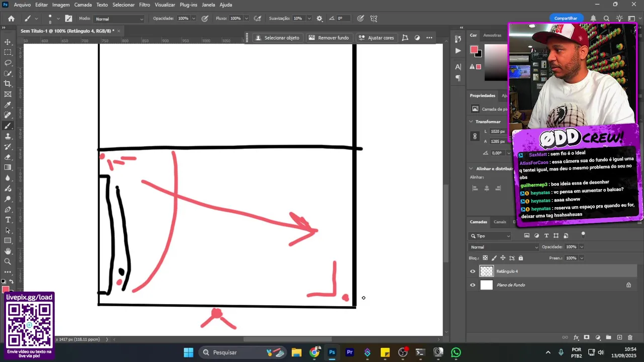Click Ajustar cores button

(376, 38)
